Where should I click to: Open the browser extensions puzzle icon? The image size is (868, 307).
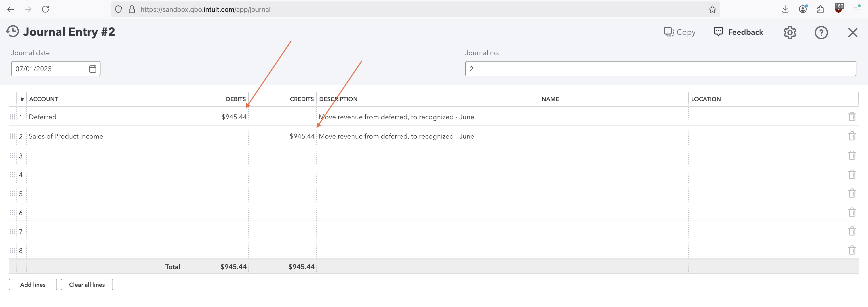(820, 9)
